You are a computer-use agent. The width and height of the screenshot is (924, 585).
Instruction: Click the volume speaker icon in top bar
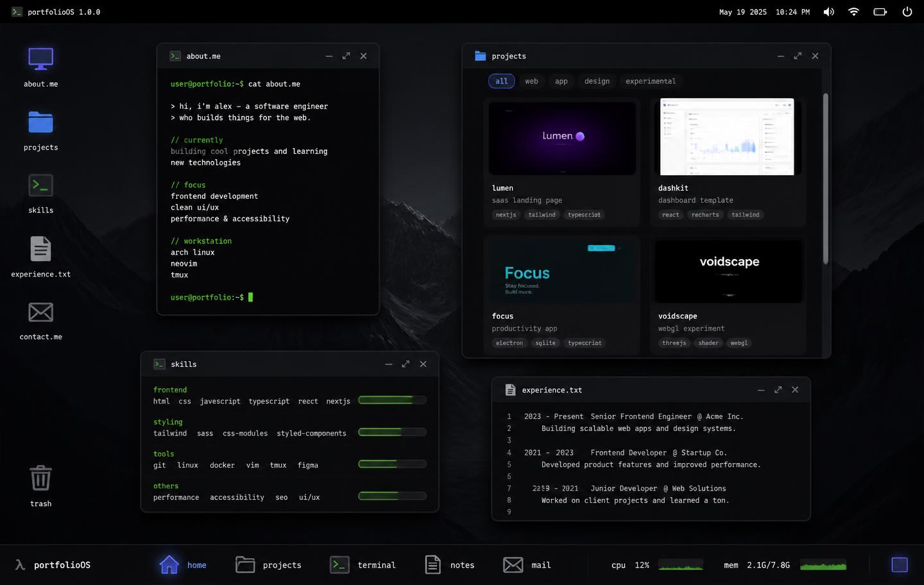pos(829,12)
